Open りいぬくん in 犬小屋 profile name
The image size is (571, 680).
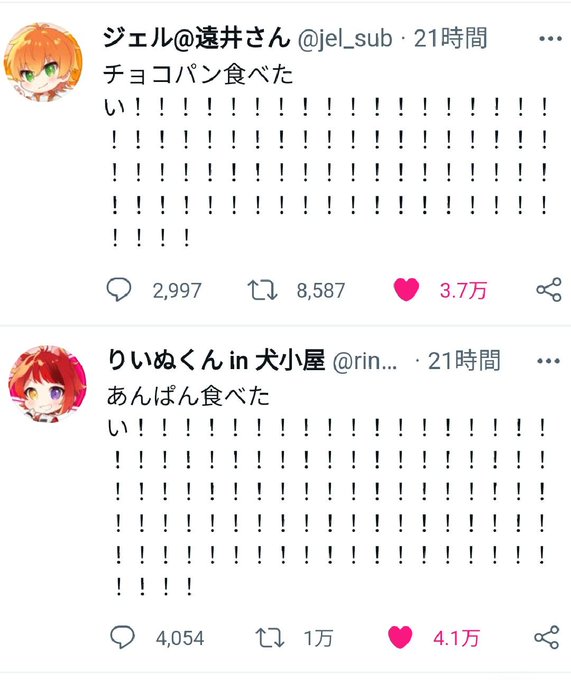(x=216, y=360)
